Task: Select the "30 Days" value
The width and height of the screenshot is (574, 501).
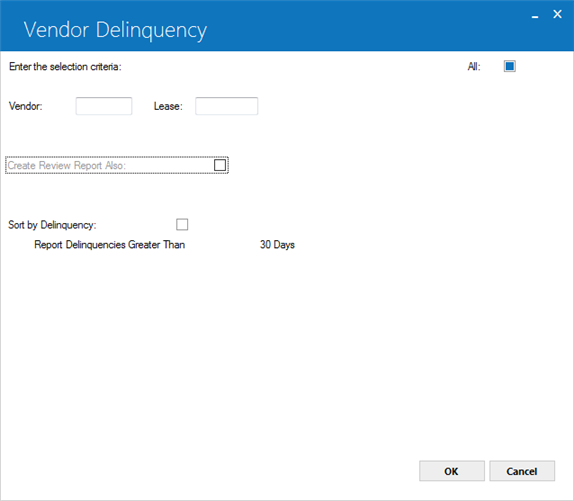Action: (277, 244)
